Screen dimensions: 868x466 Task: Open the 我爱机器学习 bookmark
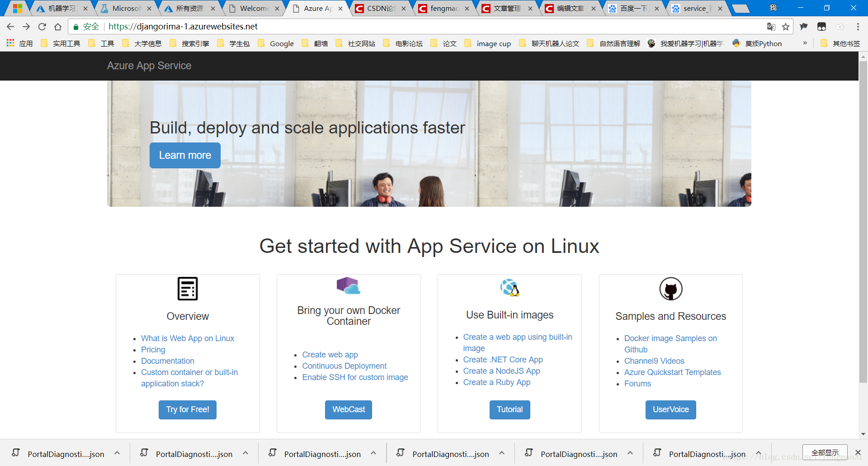pyautogui.click(x=685, y=43)
